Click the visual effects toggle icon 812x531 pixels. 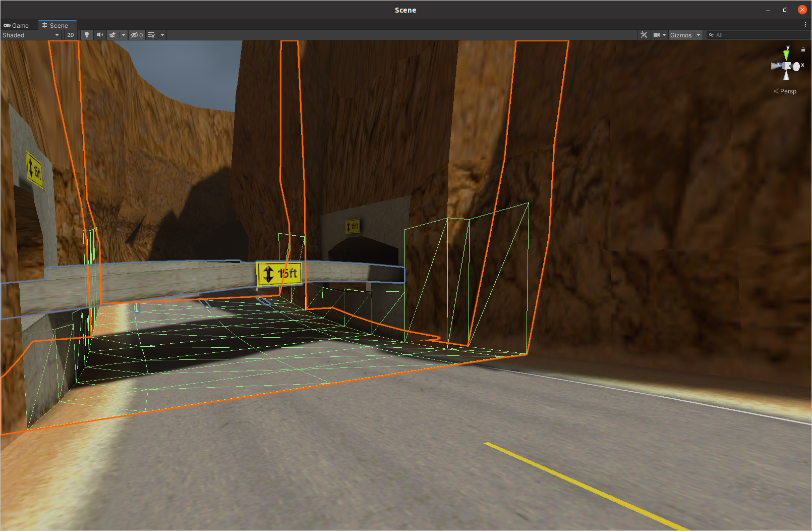[113, 34]
